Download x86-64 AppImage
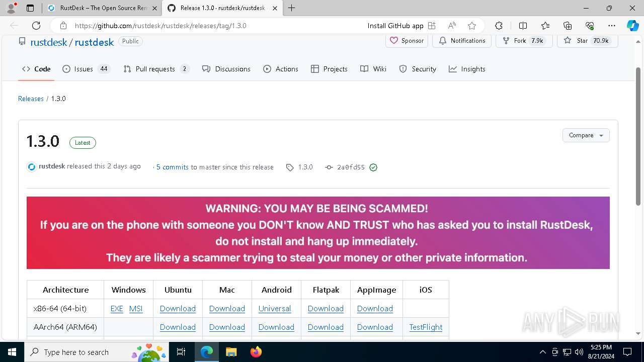This screenshot has height=362, width=644. pos(375,309)
